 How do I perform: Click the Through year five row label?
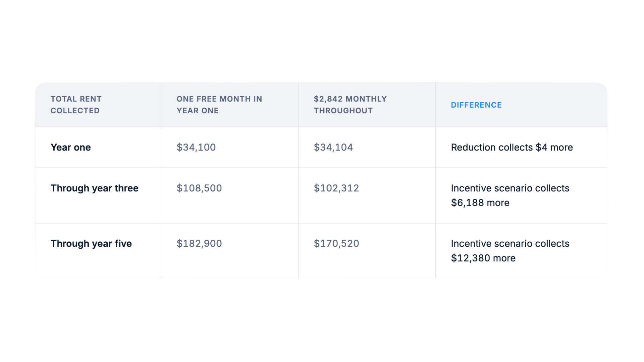click(91, 243)
